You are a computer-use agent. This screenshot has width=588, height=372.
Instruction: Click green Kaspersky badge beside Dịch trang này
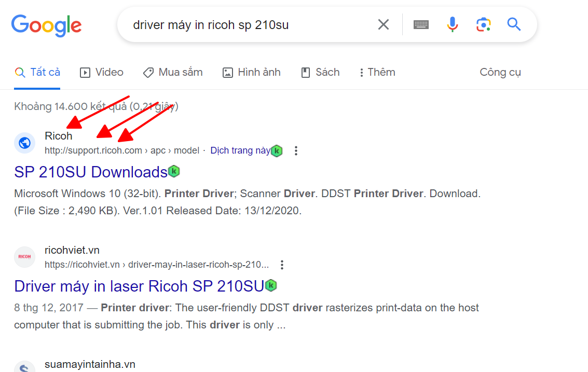(277, 151)
